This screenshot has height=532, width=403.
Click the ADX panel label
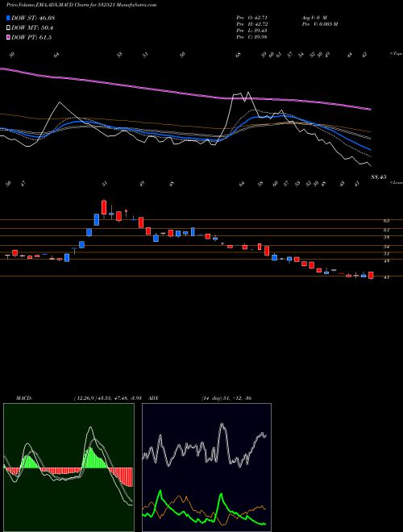click(x=154, y=398)
